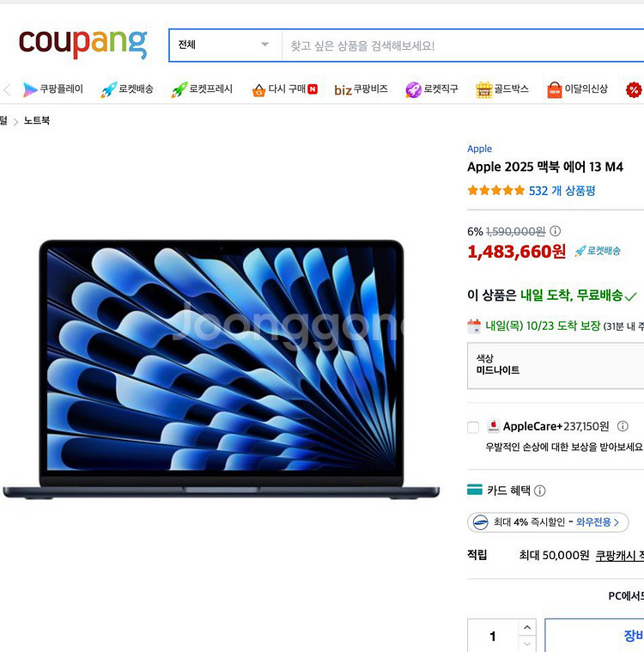Increase quantity with the up arrow

pos(527,627)
